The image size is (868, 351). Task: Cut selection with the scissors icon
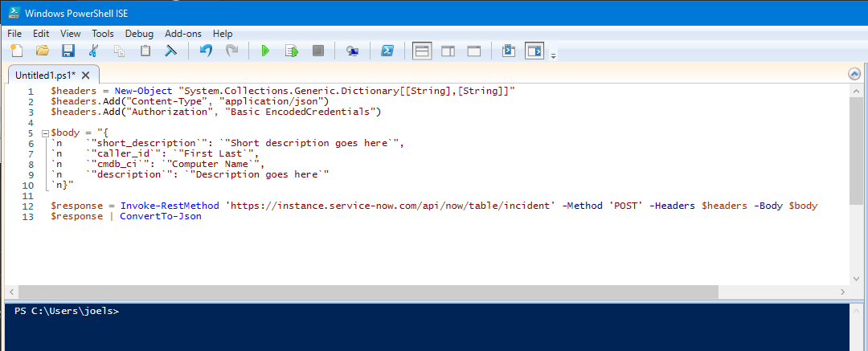click(93, 51)
